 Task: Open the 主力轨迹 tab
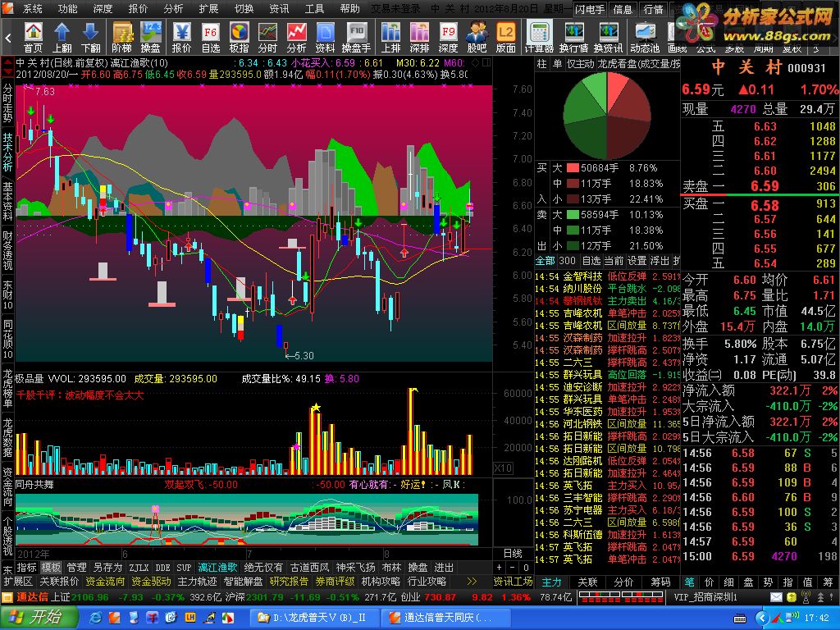click(197, 582)
